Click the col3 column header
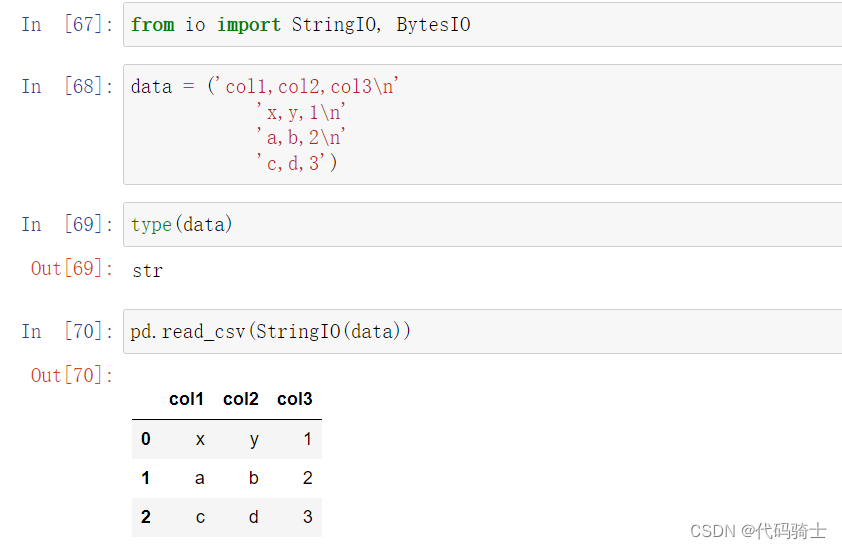This screenshot has height=549, width=842. click(x=295, y=399)
